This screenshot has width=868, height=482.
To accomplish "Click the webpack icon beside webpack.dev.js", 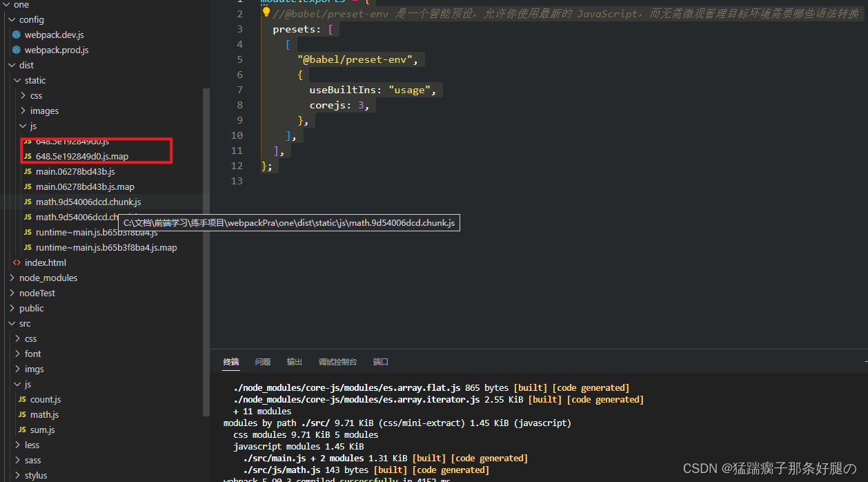I will [16, 35].
